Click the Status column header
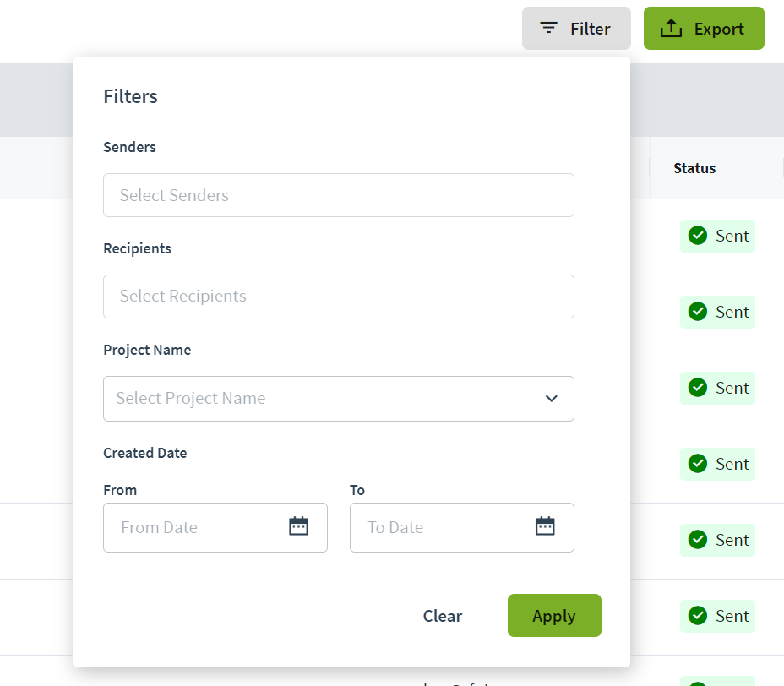 pos(694,168)
